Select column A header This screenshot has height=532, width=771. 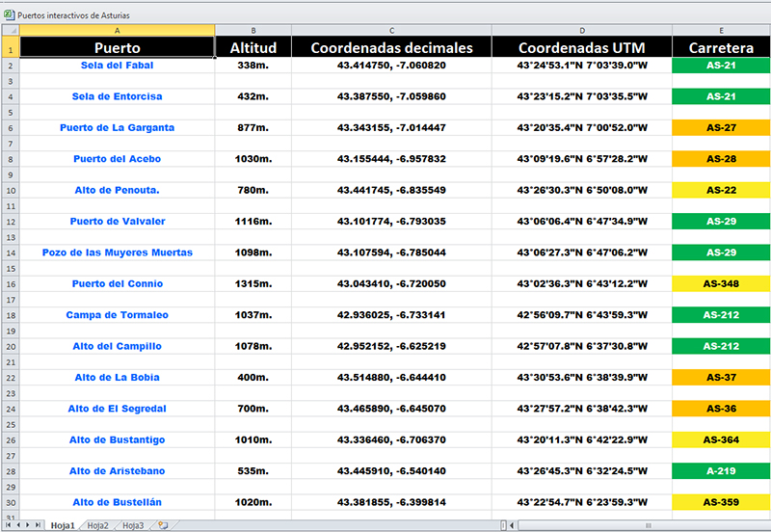pyautogui.click(x=117, y=30)
